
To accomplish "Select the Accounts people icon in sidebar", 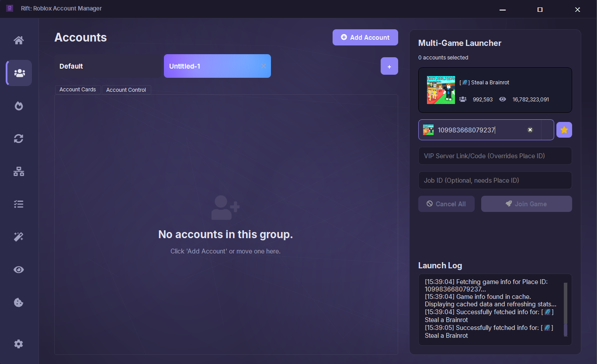I will (x=19, y=73).
